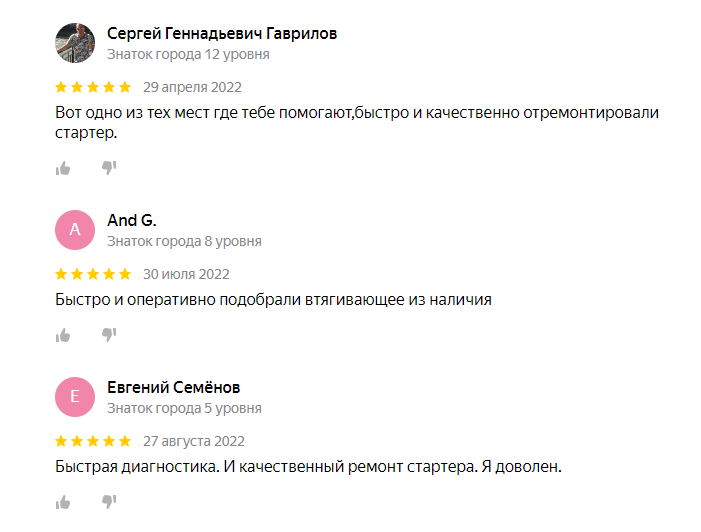Open the profile name And G.
The image size is (701, 532).
click(132, 220)
